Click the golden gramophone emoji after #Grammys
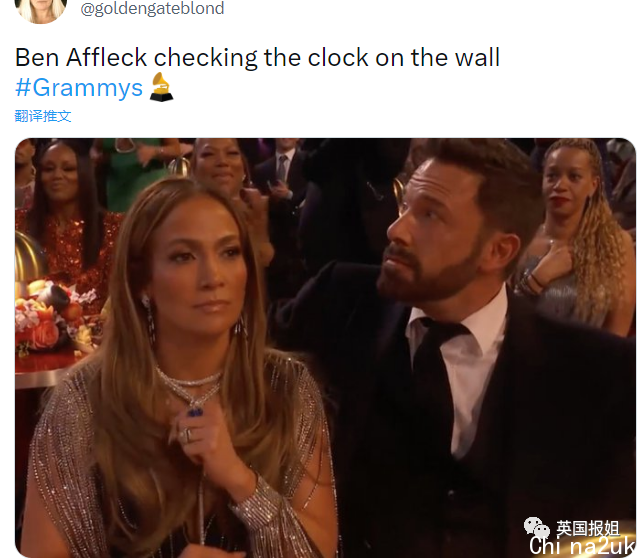 [x=161, y=87]
